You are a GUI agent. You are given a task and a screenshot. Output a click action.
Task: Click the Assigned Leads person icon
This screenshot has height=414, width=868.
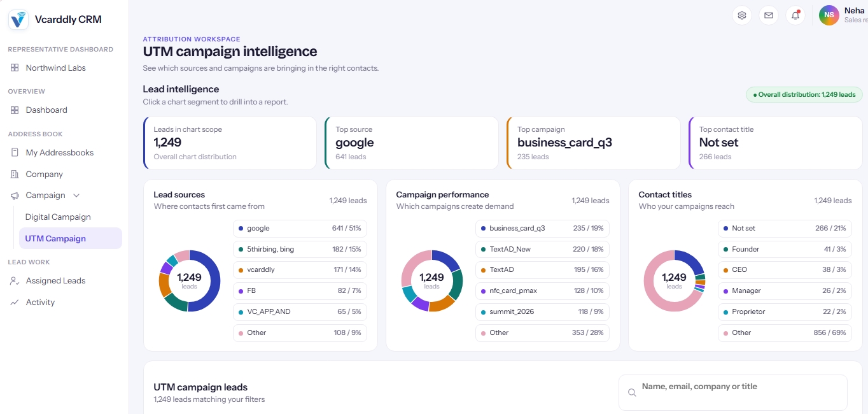pyautogui.click(x=15, y=281)
